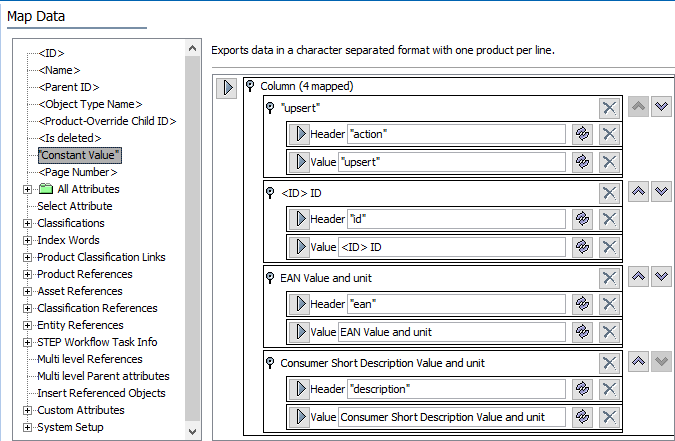Viewport: 675px width, 441px height.
Task: Delete the Header "id" row
Action: tap(609, 219)
